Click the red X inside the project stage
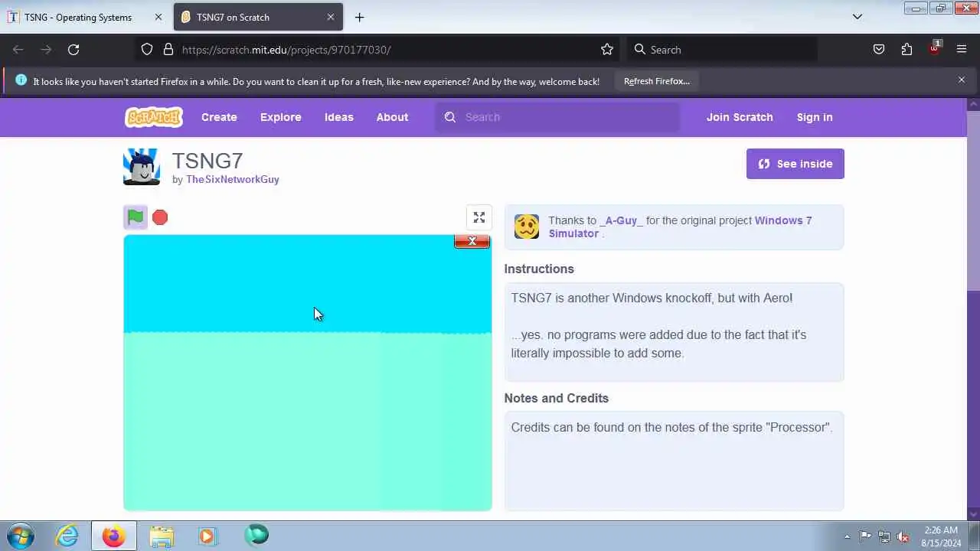 472,241
